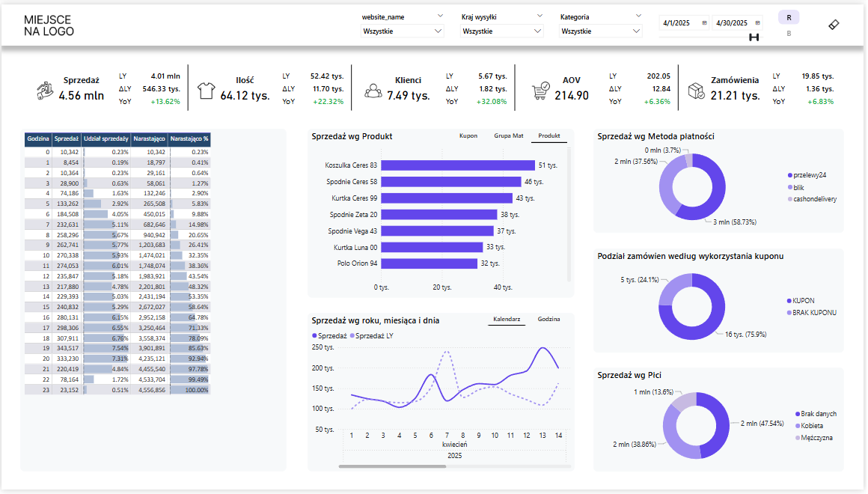The width and height of the screenshot is (868, 494).
Task: Click the Sprzedaż hand-with-coins KPI icon
Action: [46, 90]
